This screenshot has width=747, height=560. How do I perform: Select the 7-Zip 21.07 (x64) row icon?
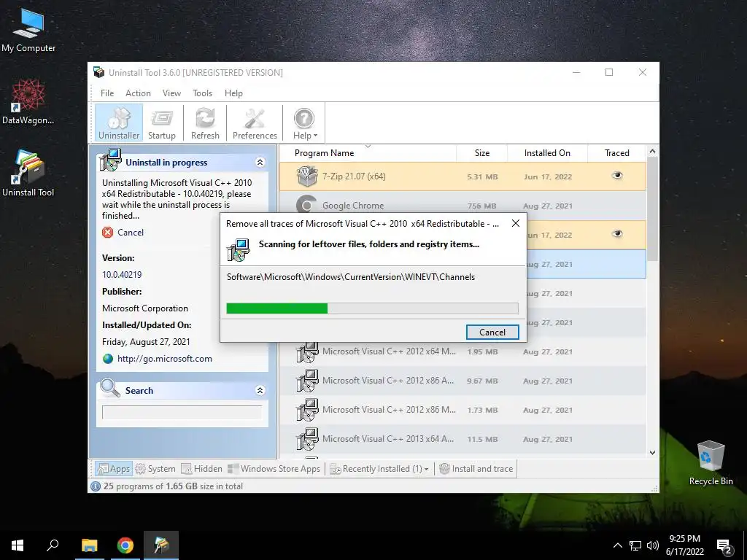click(x=307, y=176)
